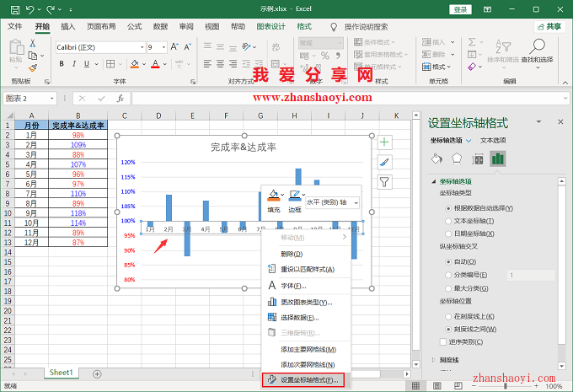Open the task pane options dropdown arrow

pyautogui.click(x=538, y=121)
